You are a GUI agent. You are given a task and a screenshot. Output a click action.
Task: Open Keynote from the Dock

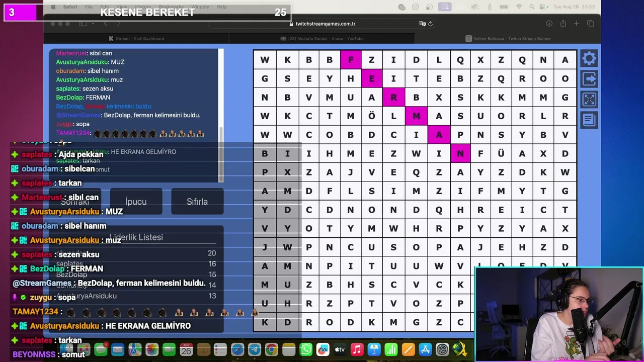pos(374,349)
